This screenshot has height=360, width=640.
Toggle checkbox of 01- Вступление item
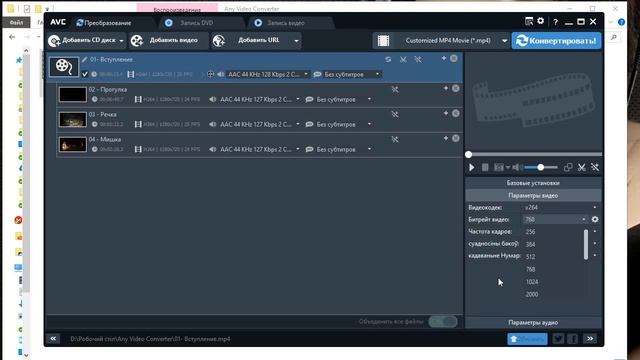tap(84, 74)
